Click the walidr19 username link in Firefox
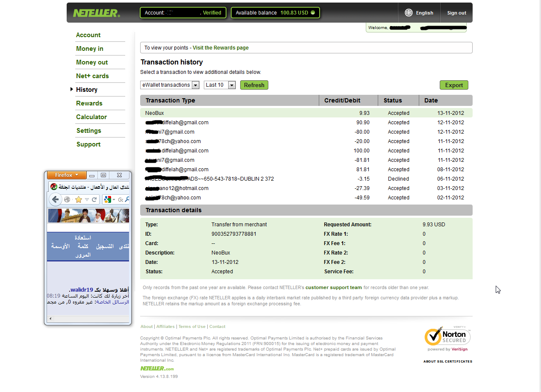The image size is (541, 392). (82, 290)
